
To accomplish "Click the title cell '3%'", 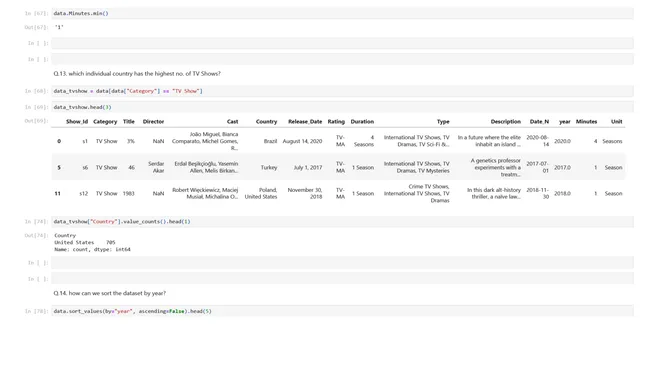I will (131, 141).
